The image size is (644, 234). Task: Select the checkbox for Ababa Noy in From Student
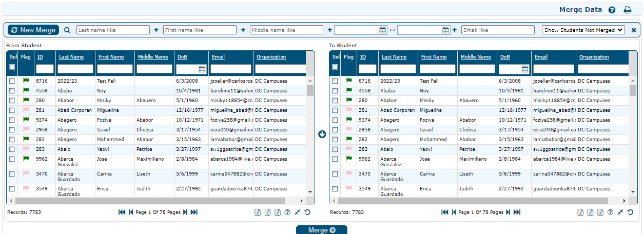click(12, 91)
